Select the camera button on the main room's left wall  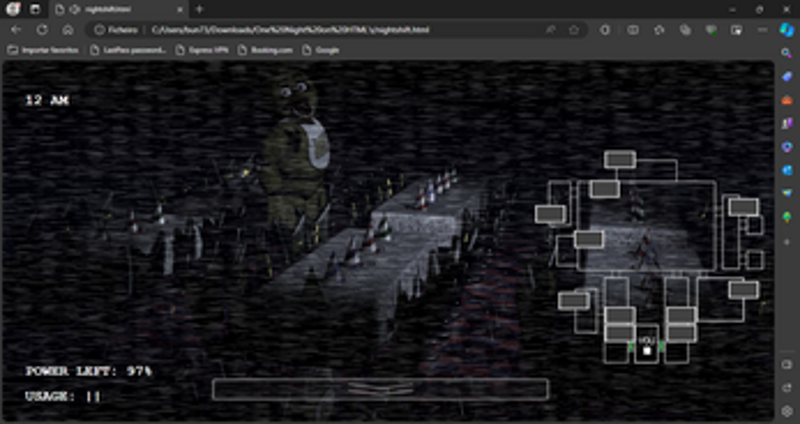[589, 239]
